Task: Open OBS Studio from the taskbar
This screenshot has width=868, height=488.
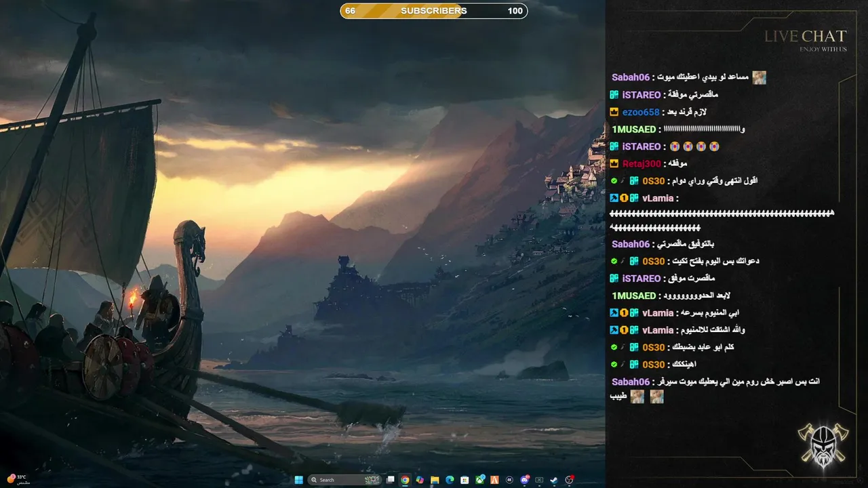Action: pyautogui.click(x=570, y=480)
